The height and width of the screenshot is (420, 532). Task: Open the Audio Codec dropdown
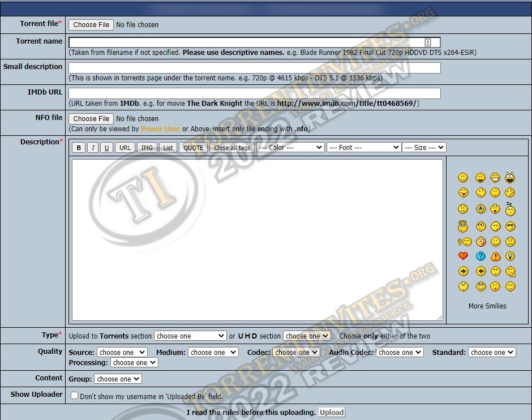[x=400, y=352]
